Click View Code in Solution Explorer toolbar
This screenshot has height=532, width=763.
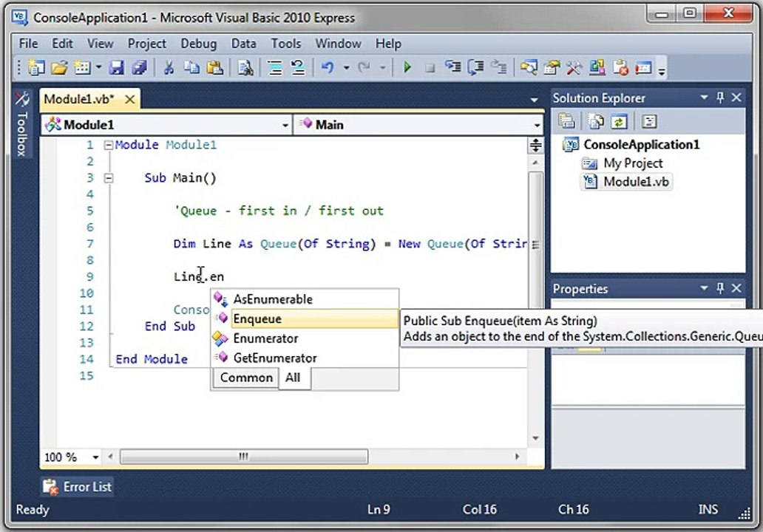[648, 120]
